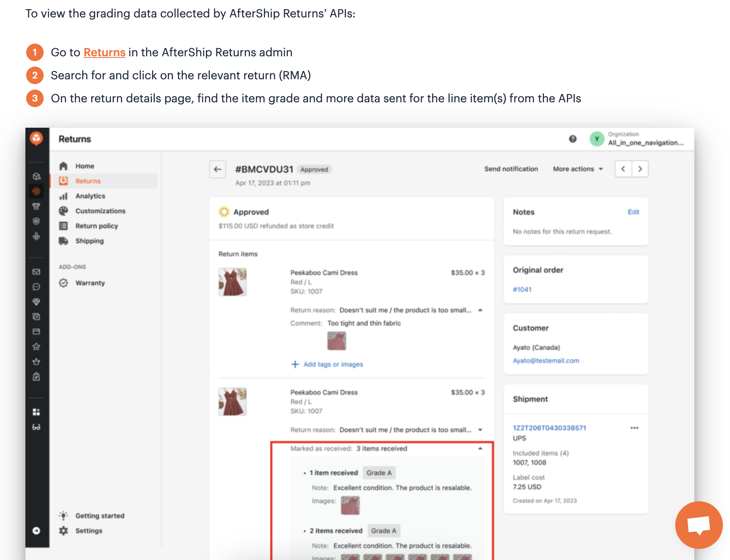Click the organization name All_in_one_navigation
730x560 pixels.
click(646, 143)
